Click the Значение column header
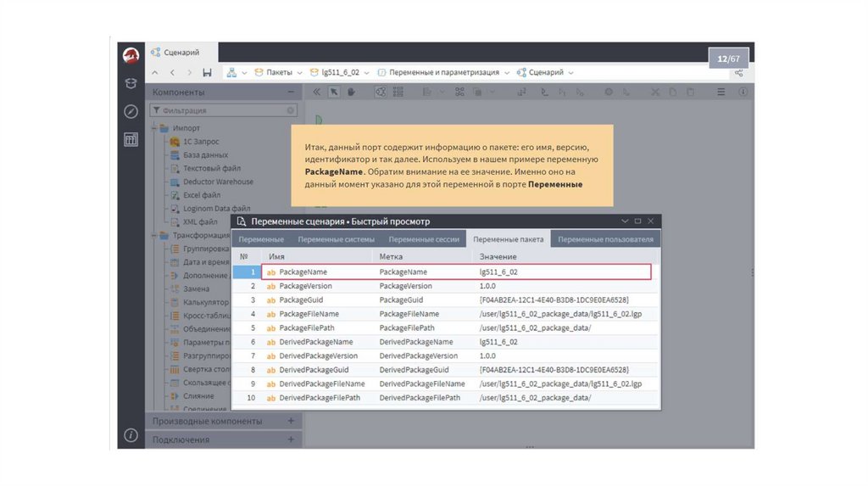 (x=498, y=256)
